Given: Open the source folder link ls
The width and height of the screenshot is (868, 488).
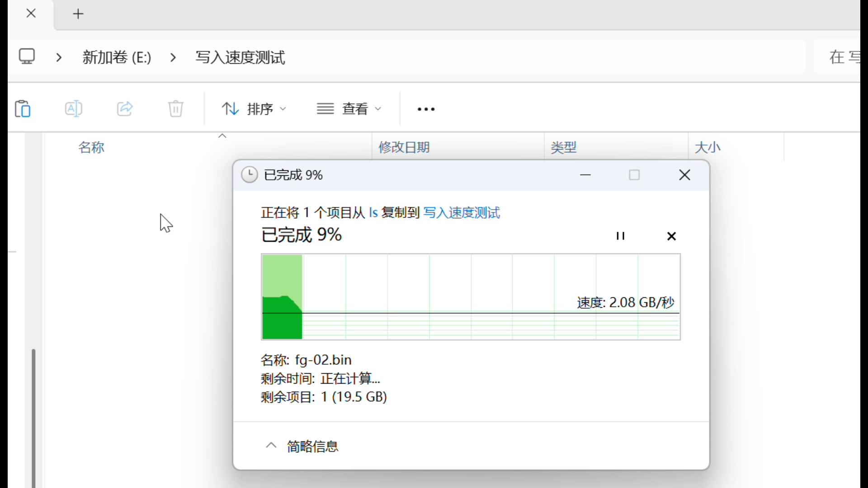Looking at the screenshot, I should [373, 212].
